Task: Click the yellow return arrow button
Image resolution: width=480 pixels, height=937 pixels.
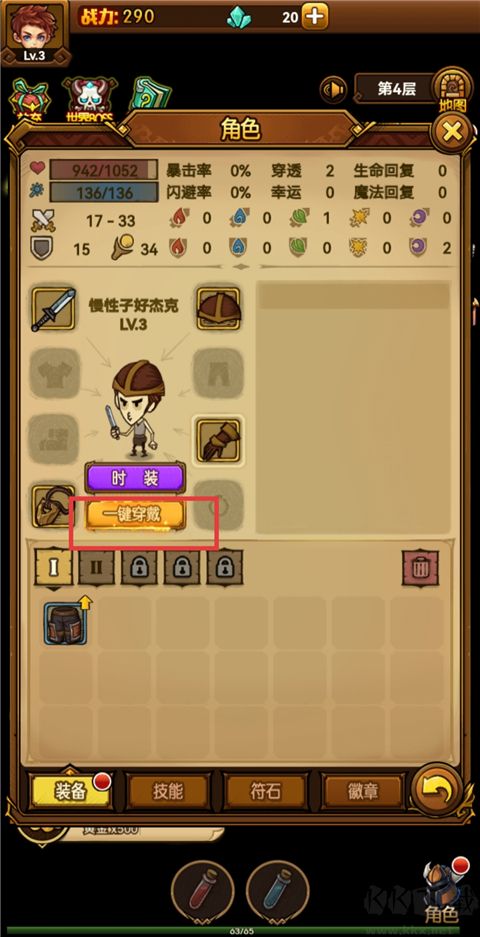Action: pos(437,790)
